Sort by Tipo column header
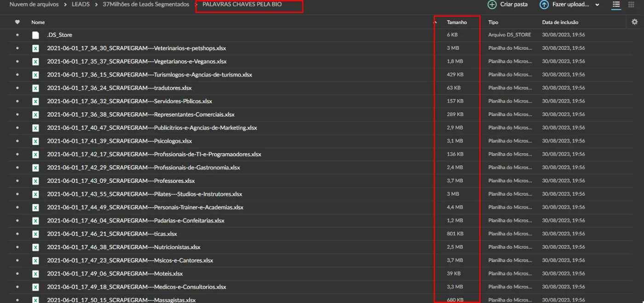Screen dimensions: 644x303 (x=493, y=22)
